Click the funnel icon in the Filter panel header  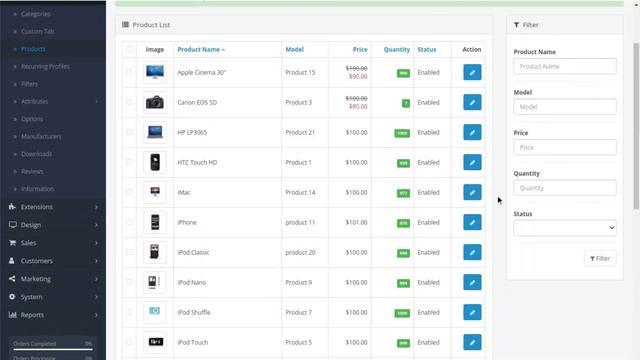[516, 25]
